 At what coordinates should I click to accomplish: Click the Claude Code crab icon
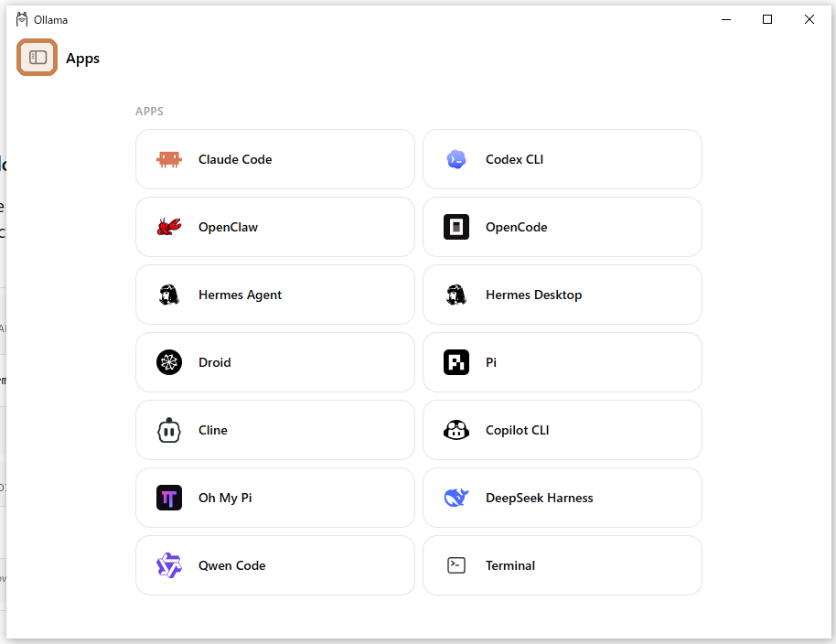coord(169,159)
